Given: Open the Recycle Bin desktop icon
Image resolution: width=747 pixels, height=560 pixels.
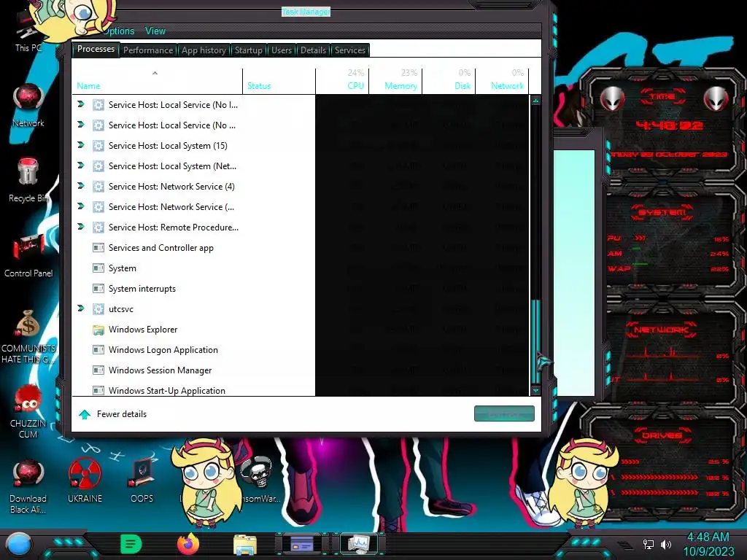Looking at the screenshot, I should tap(28, 180).
